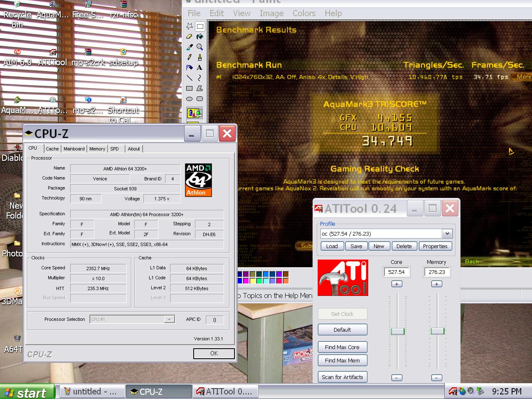Increase Memory clock with plus button
The image size is (532, 399).
coord(436,284)
